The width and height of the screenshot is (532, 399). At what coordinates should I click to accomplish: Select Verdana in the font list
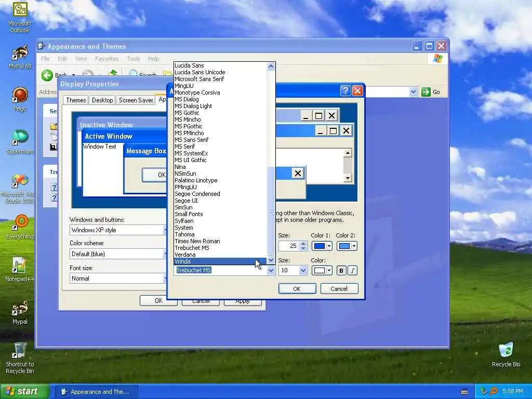(x=220, y=255)
